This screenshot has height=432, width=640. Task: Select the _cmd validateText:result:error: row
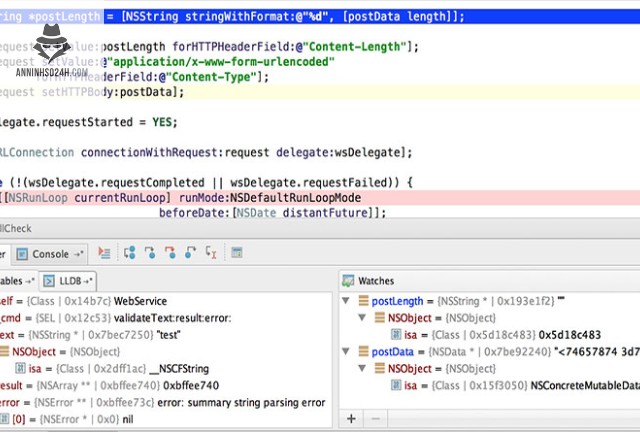point(166,318)
